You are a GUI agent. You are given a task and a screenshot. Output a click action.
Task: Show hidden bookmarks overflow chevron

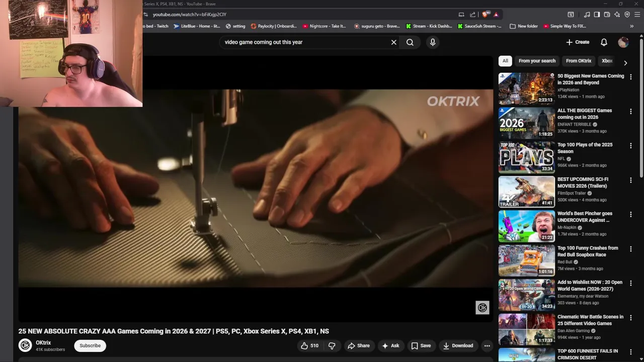pyautogui.click(x=631, y=26)
